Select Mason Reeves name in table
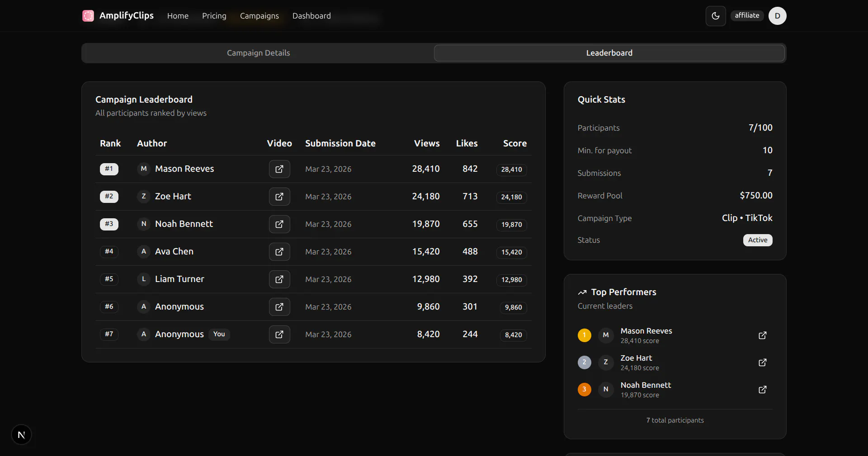This screenshot has width=868, height=456. coord(184,169)
